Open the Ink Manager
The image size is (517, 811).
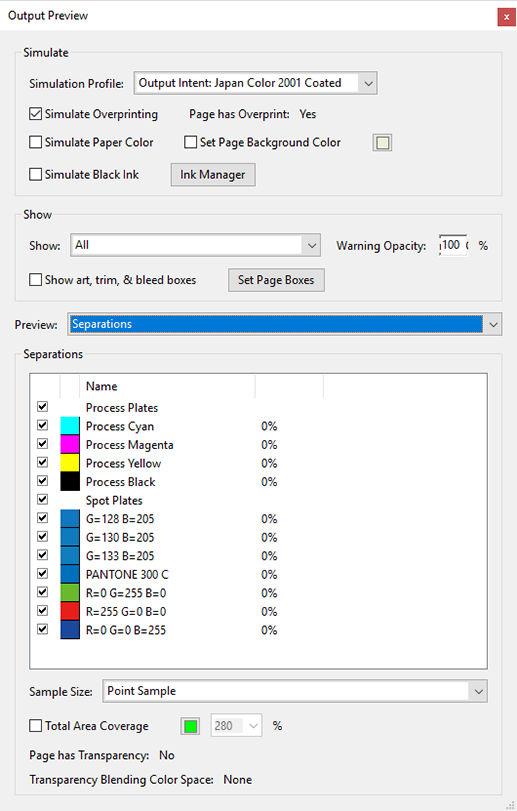[213, 175]
